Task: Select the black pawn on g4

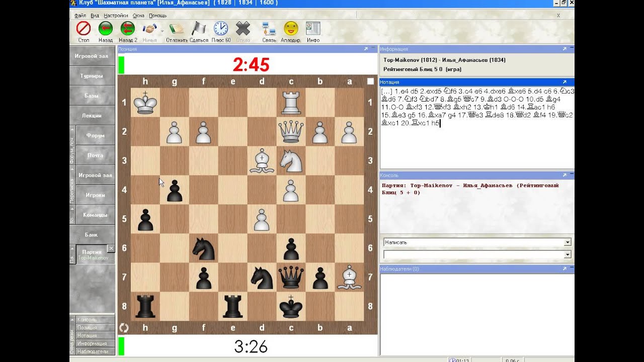Action: coord(175,190)
